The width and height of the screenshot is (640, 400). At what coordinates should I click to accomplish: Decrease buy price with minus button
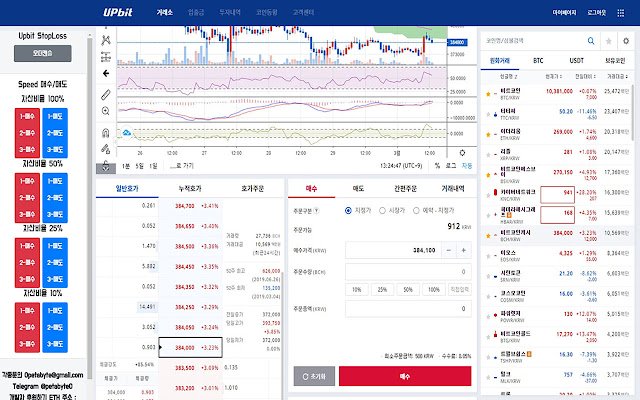coord(449,250)
